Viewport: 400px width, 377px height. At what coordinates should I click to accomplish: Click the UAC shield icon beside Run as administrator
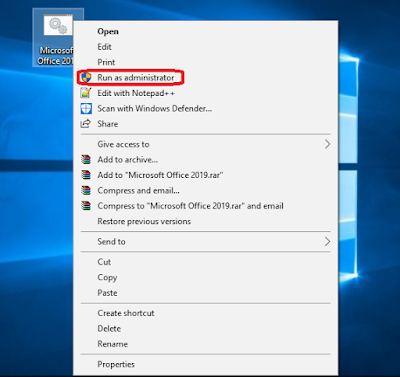coord(86,78)
